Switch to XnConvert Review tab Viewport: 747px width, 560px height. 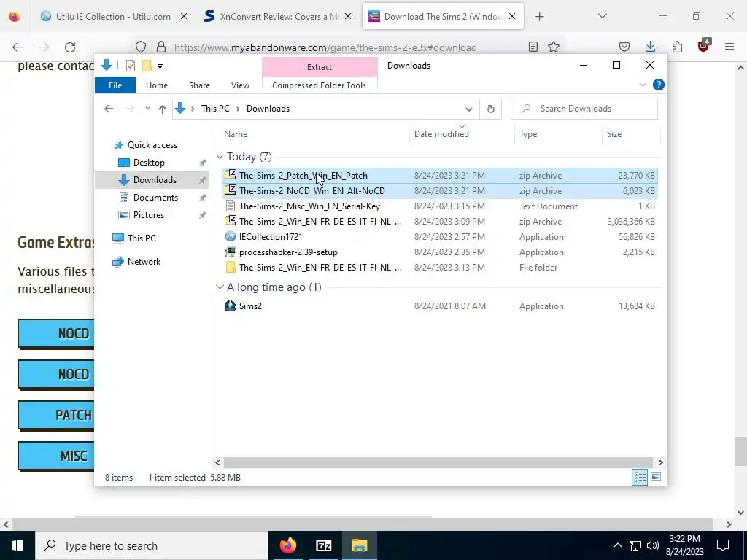tap(279, 16)
